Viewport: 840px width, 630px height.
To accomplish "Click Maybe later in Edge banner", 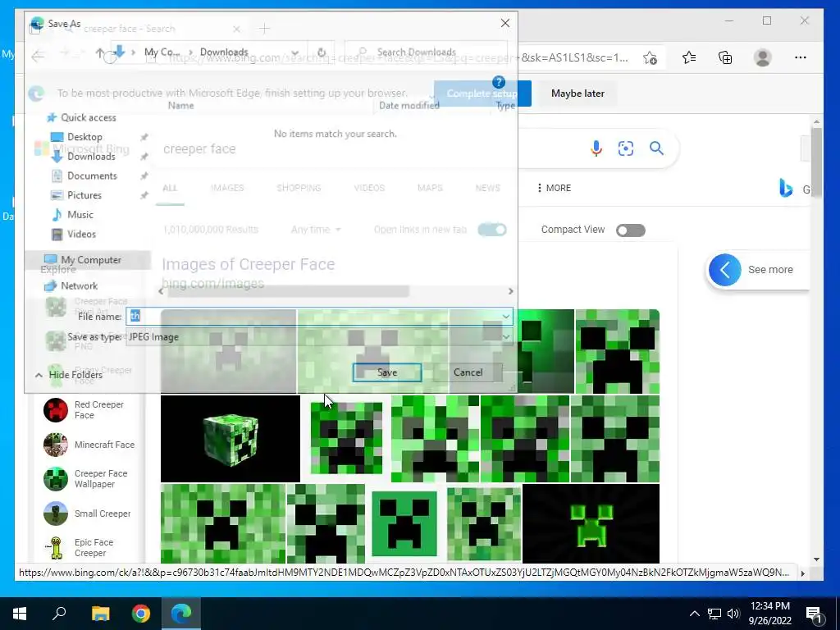I will click(577, 94).
